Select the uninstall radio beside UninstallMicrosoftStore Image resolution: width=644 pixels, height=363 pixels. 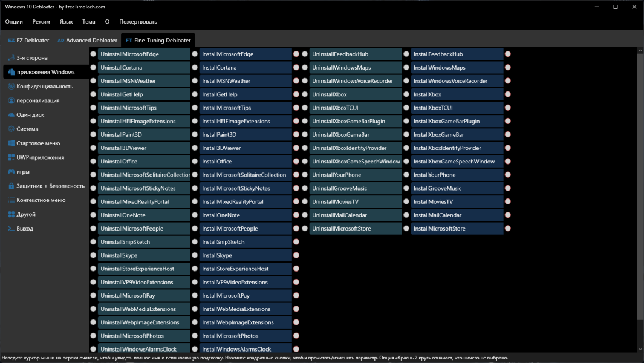305,229
